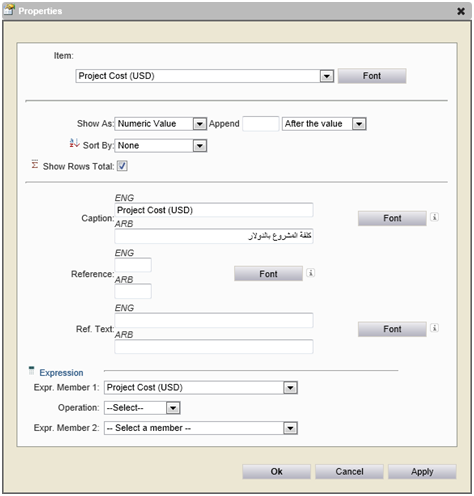Click the Properties window title icon
Screen dimensions: 474x496
point(9,10)
